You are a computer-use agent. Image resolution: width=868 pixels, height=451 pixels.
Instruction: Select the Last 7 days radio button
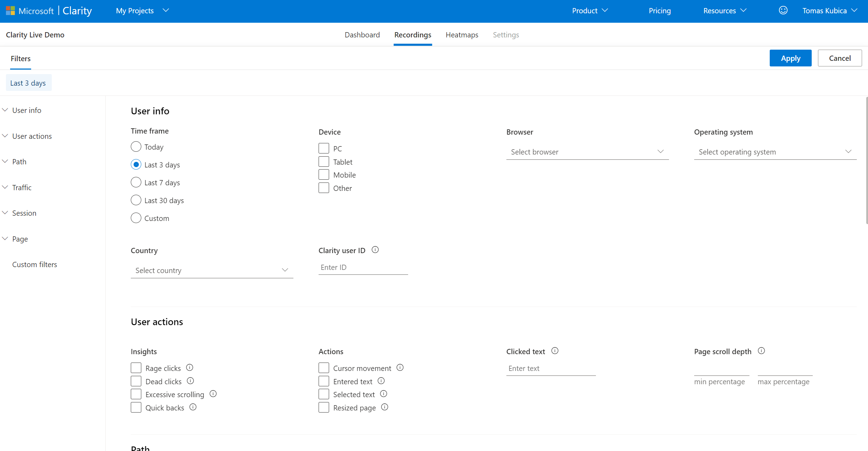[136, 182]
